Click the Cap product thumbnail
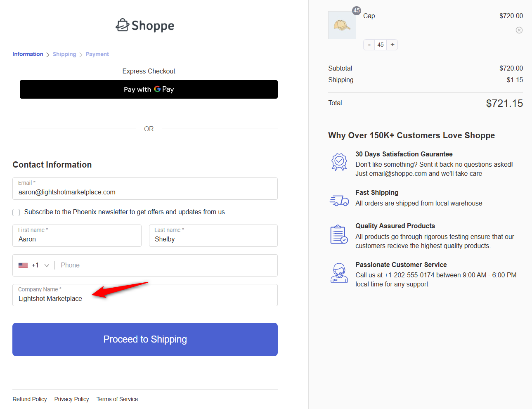The width and height of the screenshot is (532, 409). tap(342, 25)
